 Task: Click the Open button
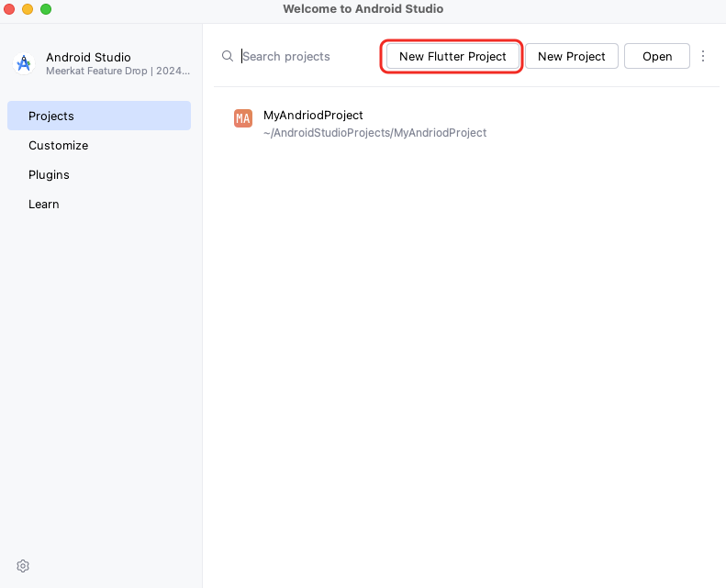pyautogui.click(x=656, y=56)
